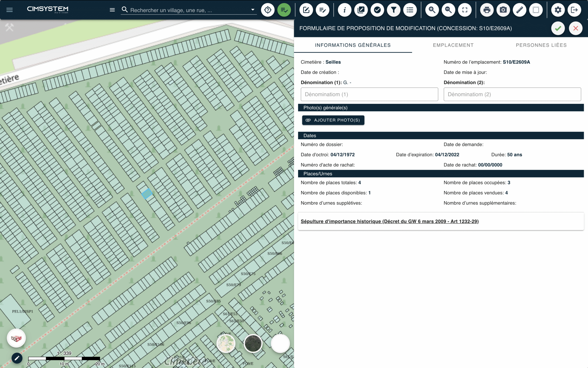Click the print icon
The height and width of the screenshot is (368, 588).
(487, 10)
